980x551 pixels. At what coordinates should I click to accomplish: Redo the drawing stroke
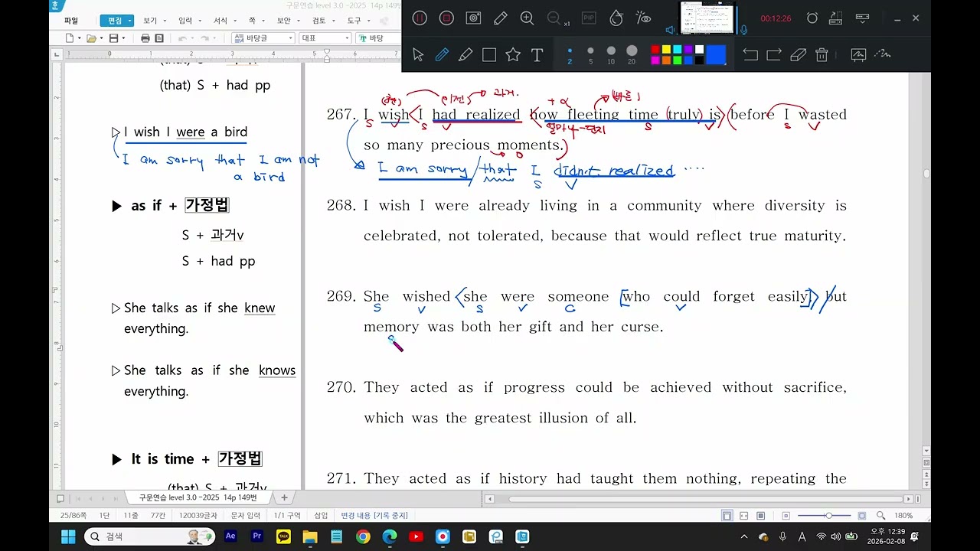pyautogui.click(x=774, y=54)
